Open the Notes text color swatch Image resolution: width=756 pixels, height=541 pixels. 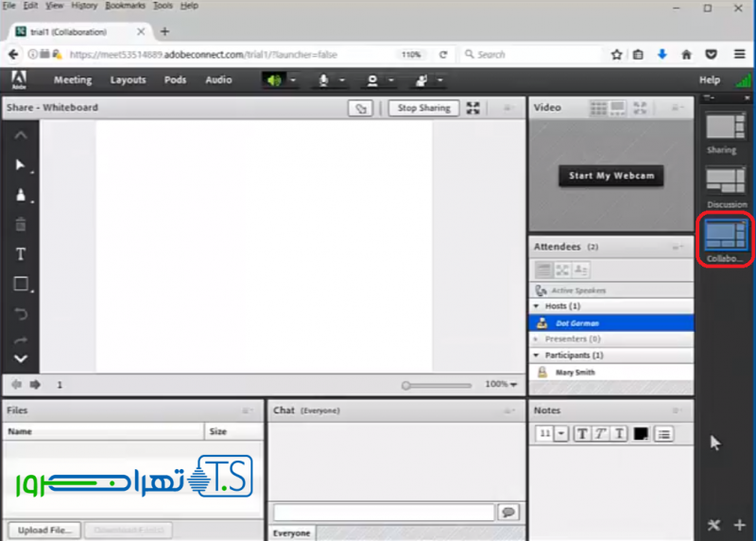641,433
